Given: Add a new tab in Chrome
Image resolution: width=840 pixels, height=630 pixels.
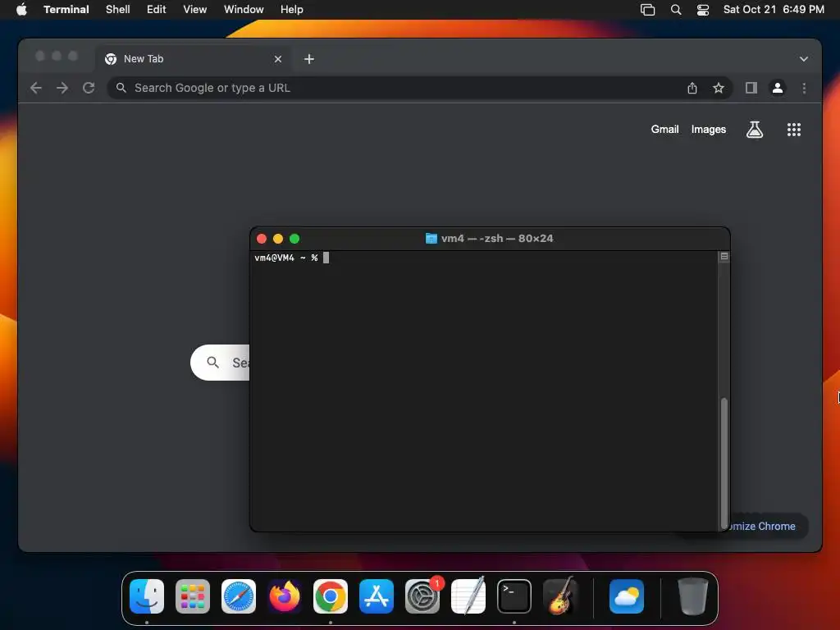Looking at the screenshot, I should [309, 59].
